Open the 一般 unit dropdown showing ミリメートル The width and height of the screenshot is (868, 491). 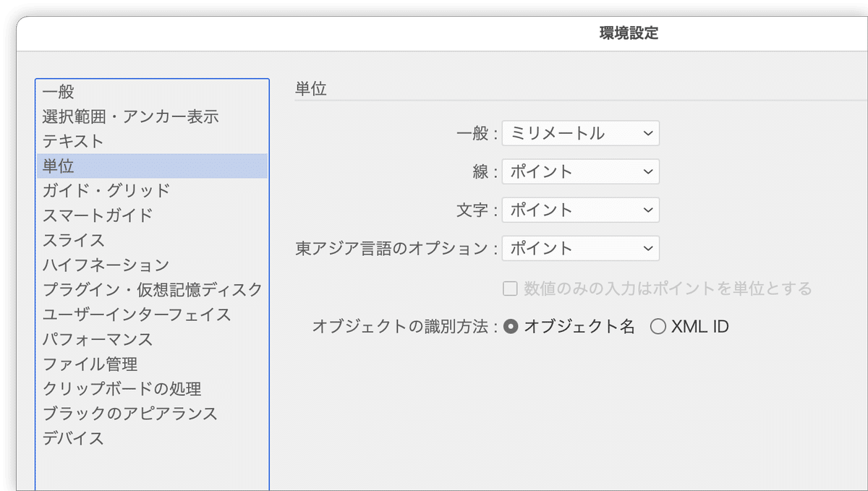(x=580, y=133)
